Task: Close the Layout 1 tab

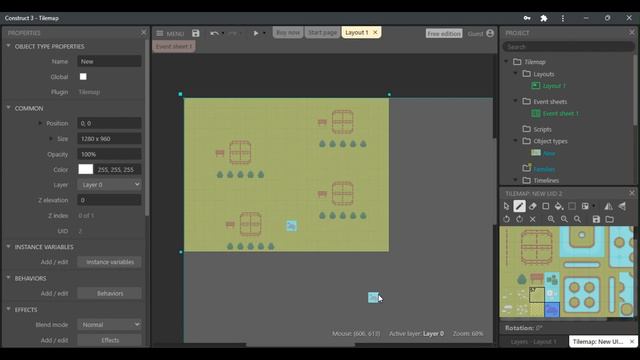Action: click(375, 32)
